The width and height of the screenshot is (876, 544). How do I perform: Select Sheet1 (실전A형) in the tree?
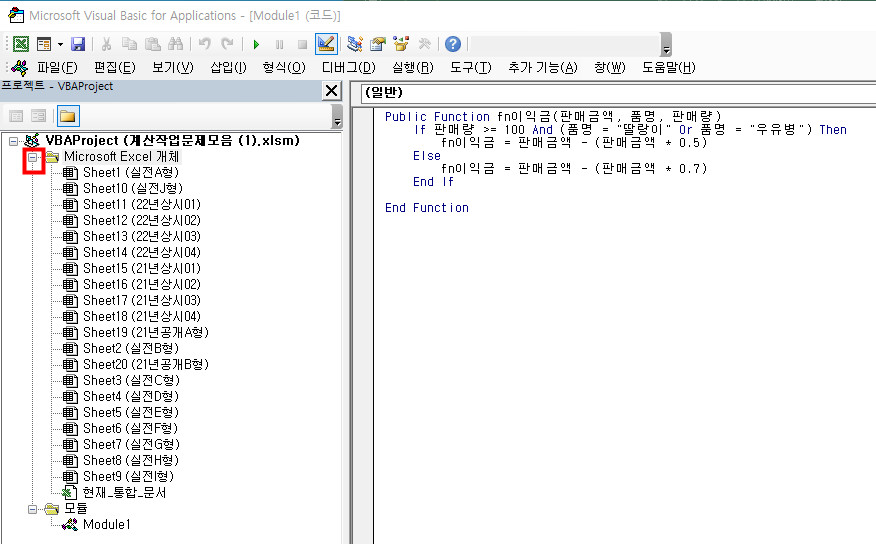click(x=129, y=173)
